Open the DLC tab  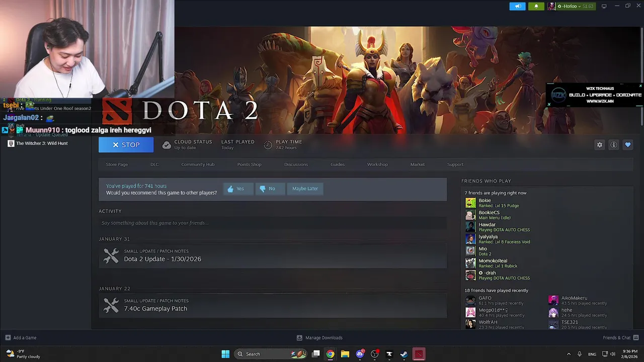click(x=154, y=164)
